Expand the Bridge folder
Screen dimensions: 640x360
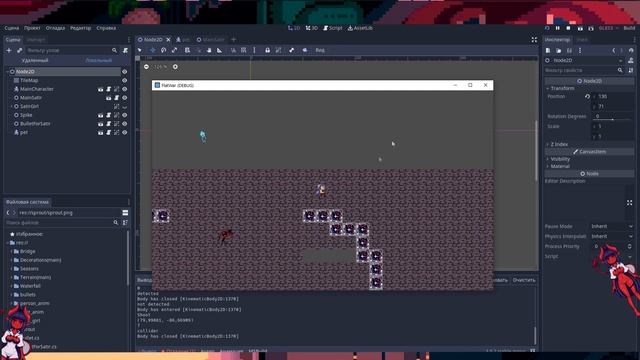click(x=12, y=251)
